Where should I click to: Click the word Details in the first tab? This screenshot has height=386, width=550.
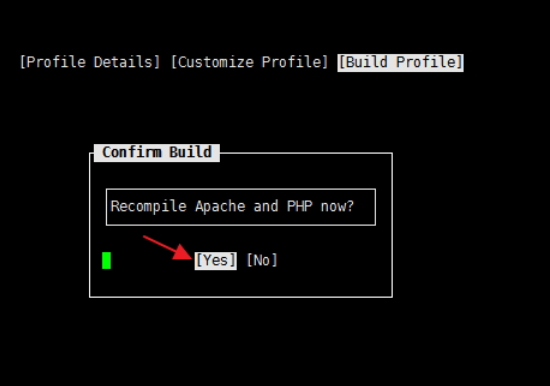coord(123,62)
